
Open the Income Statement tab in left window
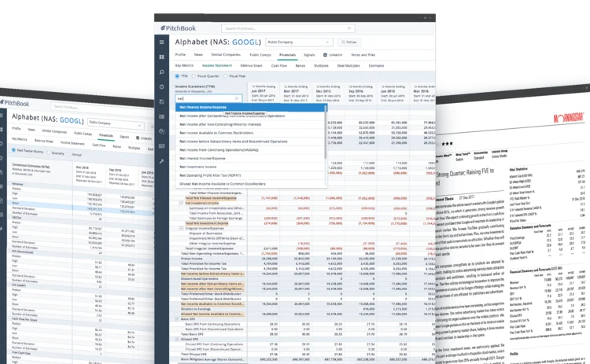click(72, 143)
